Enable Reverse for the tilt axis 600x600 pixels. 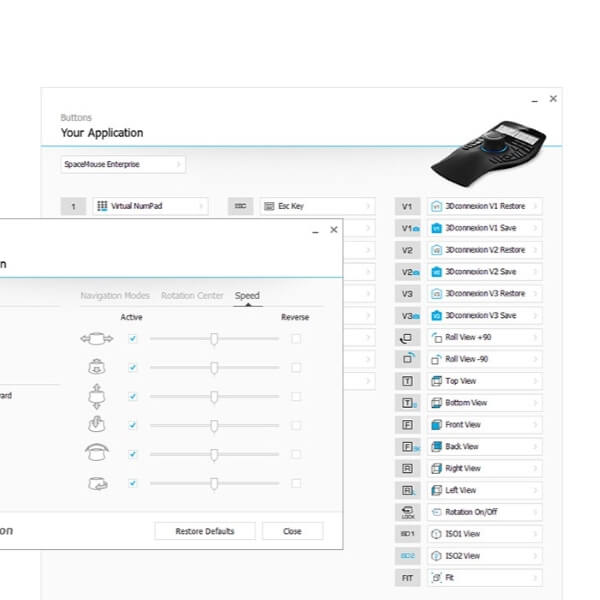pos(296,426)
